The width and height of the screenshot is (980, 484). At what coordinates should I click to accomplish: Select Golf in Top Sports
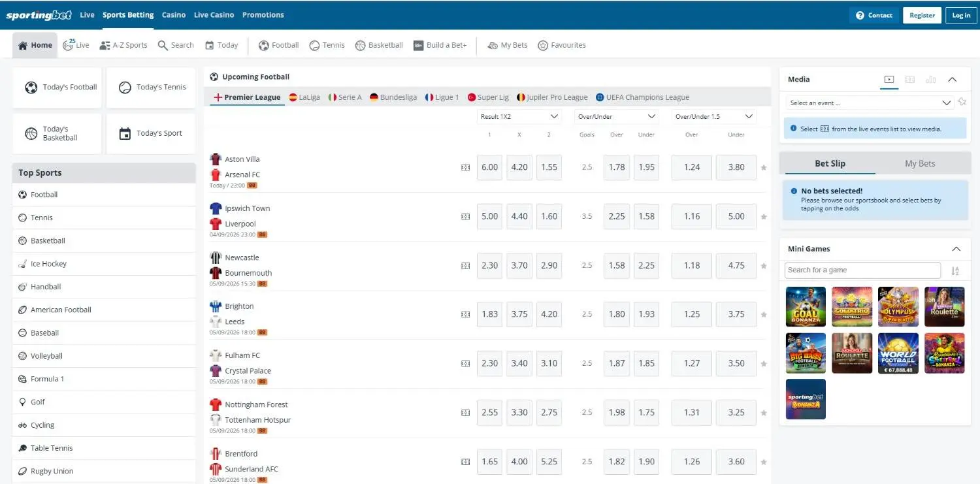point(104,402)
